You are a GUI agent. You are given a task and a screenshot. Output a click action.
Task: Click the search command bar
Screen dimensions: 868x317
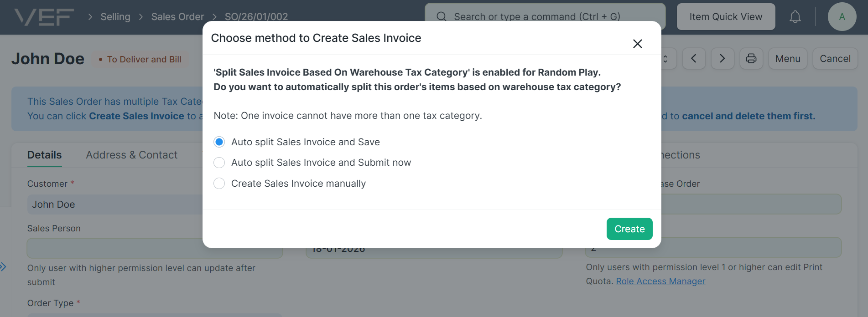coord(545,17)
